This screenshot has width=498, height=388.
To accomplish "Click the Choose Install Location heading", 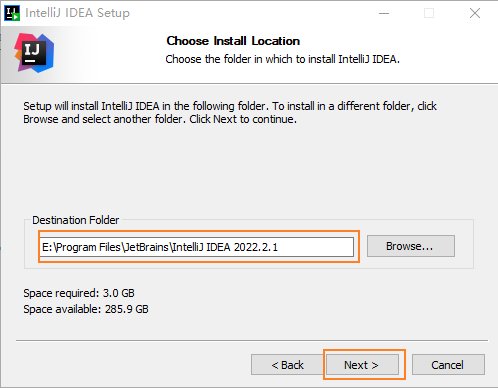I will coord(233,41).
